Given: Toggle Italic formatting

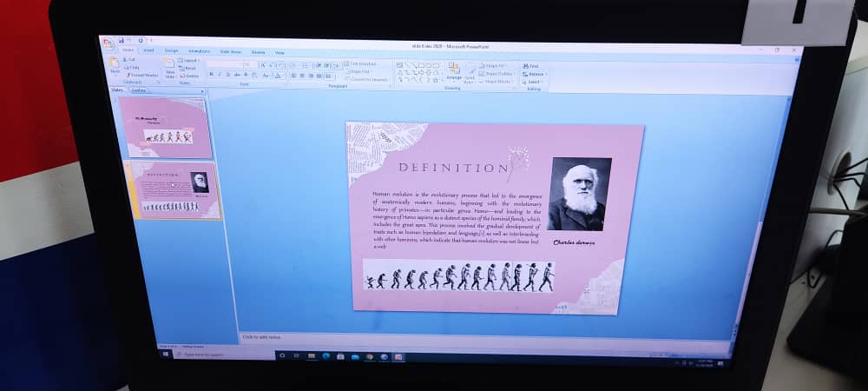Looking at the screenshot, I should (219, 75).
